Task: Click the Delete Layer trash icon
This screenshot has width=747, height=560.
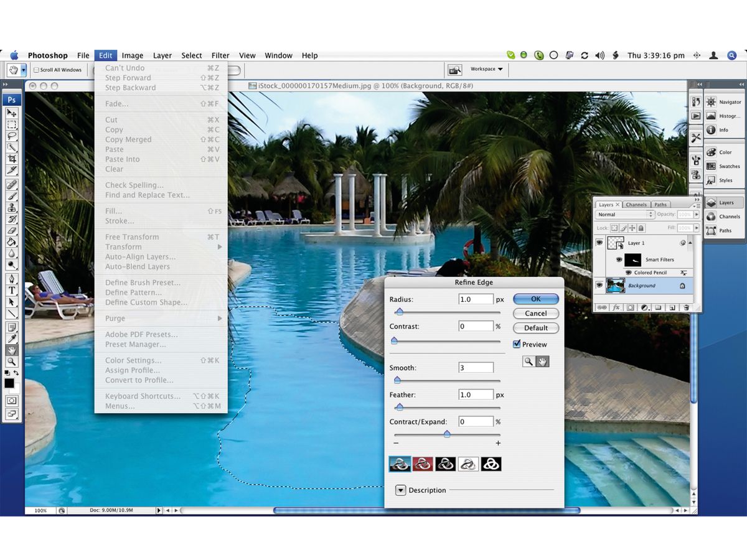Action: 686,307
